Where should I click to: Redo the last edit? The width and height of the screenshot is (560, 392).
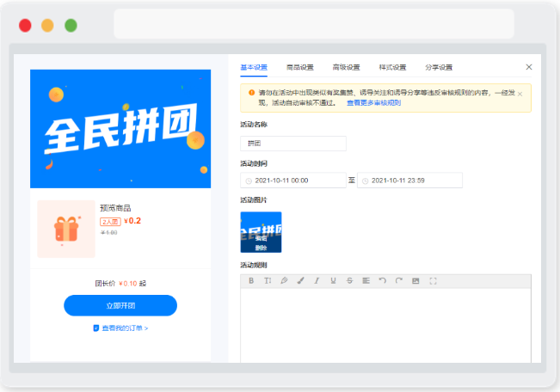tap(399, 281)
